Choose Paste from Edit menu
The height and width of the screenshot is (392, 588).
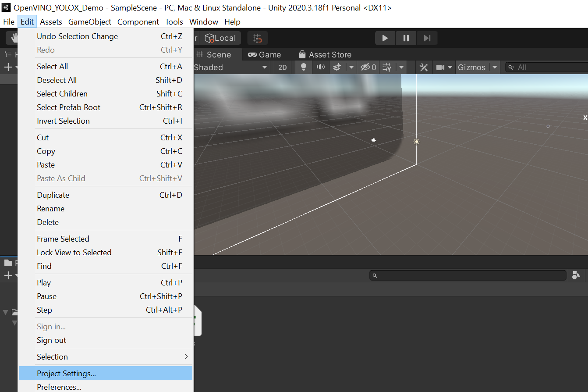pos(106,165)
